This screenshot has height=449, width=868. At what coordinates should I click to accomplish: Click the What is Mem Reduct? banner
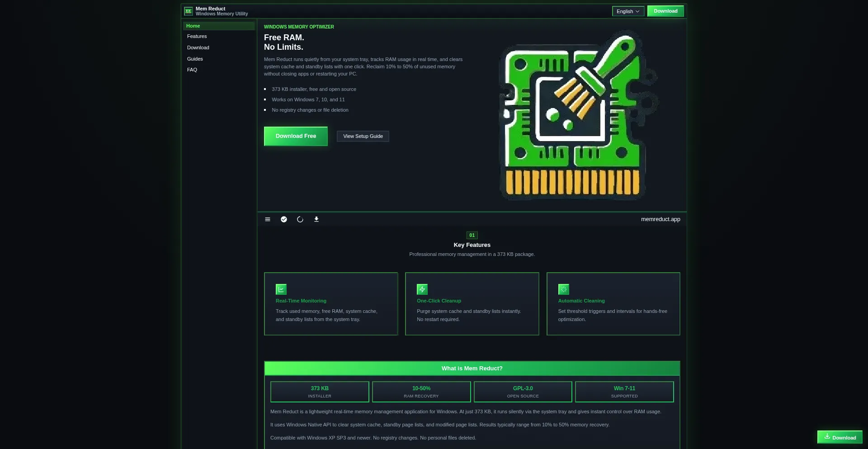pyautogui.click(x=472, y=368)
